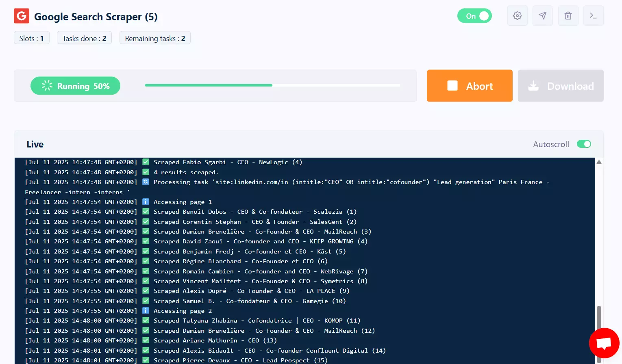Click the send (paper plane) icon

tap(542, 15)
